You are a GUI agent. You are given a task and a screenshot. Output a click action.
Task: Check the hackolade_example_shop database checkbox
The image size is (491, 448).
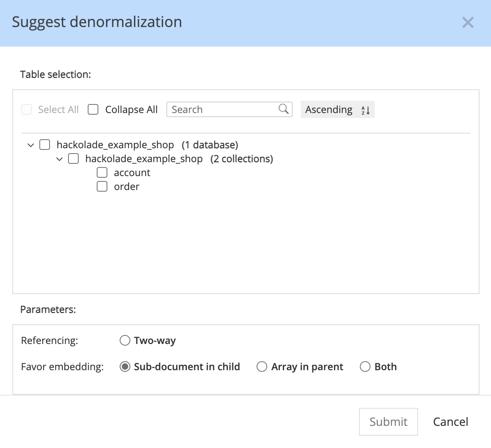44,145
